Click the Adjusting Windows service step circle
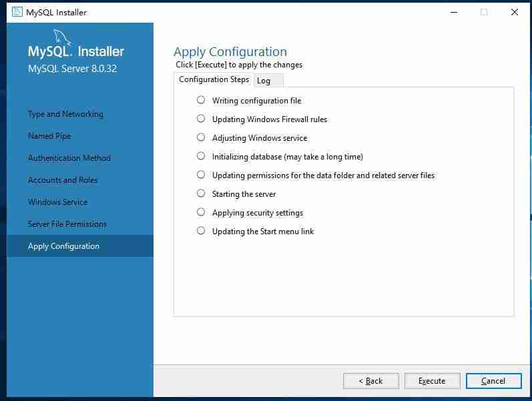 (201, 137)
